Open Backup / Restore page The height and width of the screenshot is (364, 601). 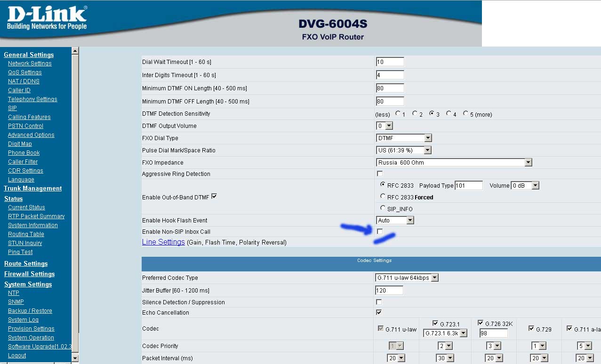(30, 311)
